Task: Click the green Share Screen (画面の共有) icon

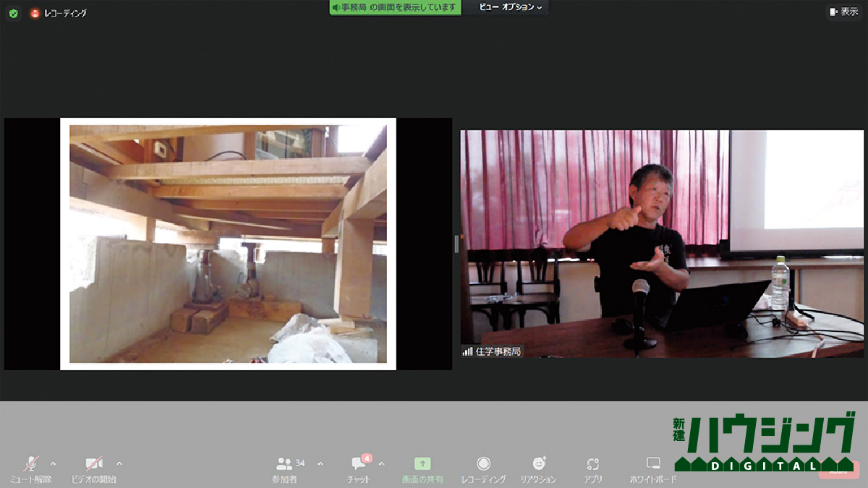Action: coord(422,464)
